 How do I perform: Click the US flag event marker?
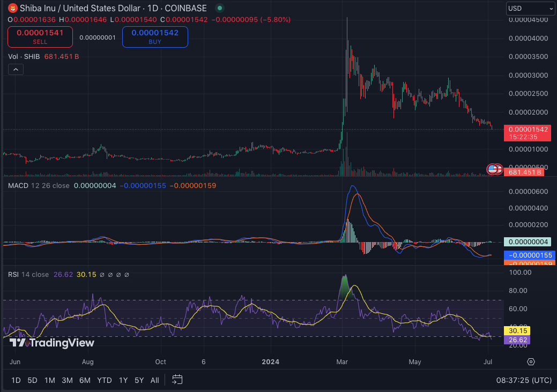tap(492, 169)
